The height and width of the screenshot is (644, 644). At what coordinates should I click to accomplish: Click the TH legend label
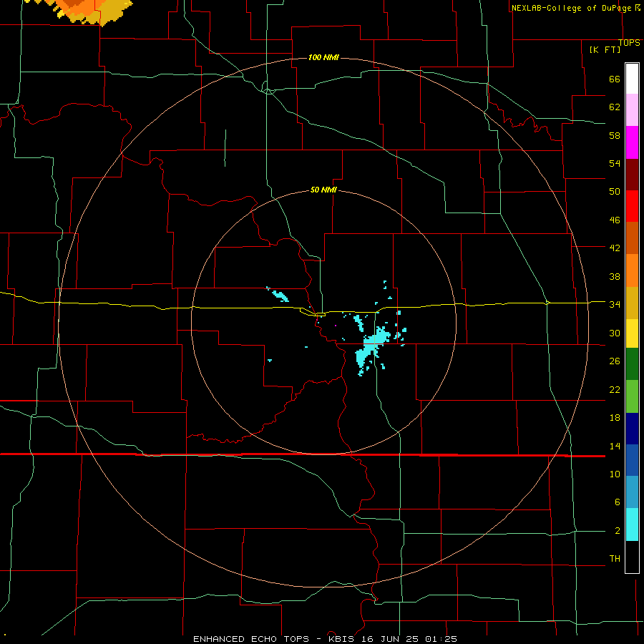[615, 558]
